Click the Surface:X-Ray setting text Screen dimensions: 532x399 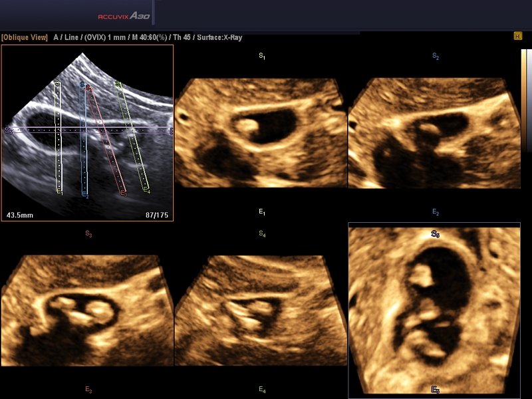[219, 37]
